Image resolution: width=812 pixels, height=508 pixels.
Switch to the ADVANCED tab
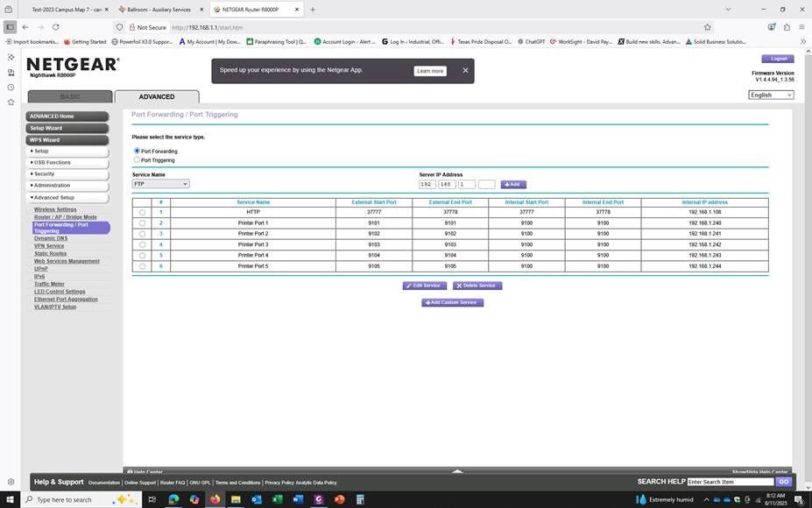(157, 96)
